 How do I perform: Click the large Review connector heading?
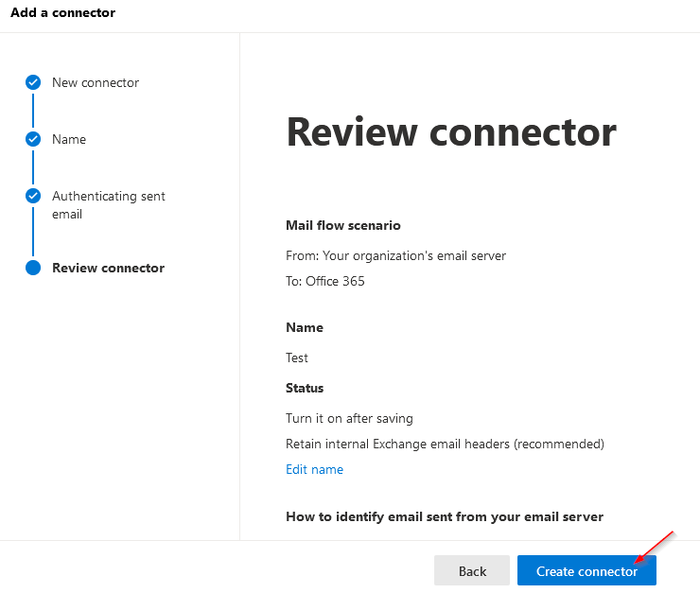[x=451, y=132]
